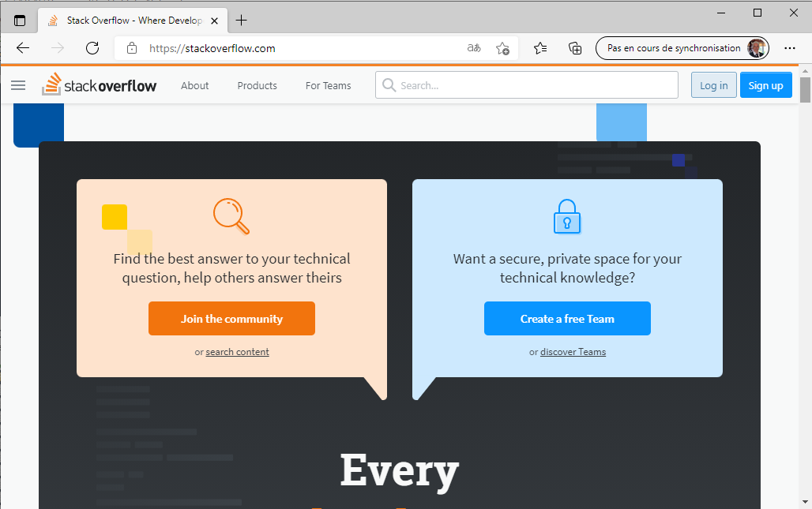
Task: Click the scrollbar up arrow
Action: pos(805,71)
